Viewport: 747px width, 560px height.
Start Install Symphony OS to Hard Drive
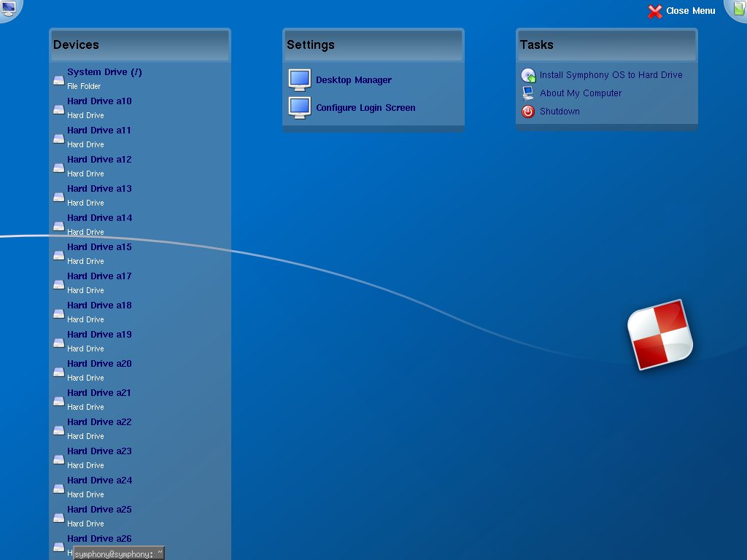[611, 75]
